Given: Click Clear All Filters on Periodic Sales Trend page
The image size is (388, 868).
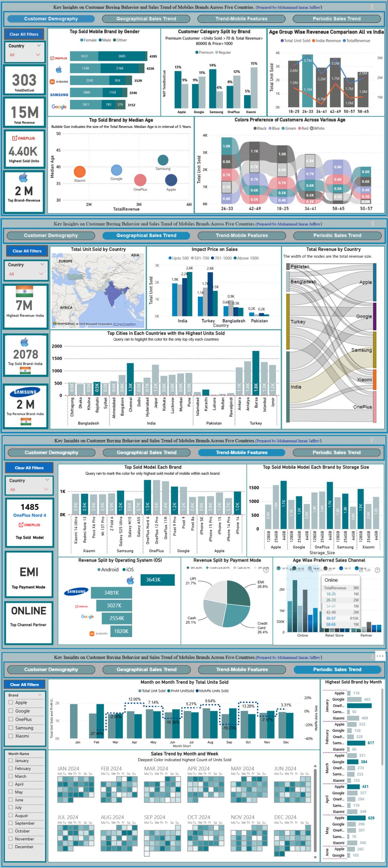Looking at the screenshot, I should [x=24, y=685].
